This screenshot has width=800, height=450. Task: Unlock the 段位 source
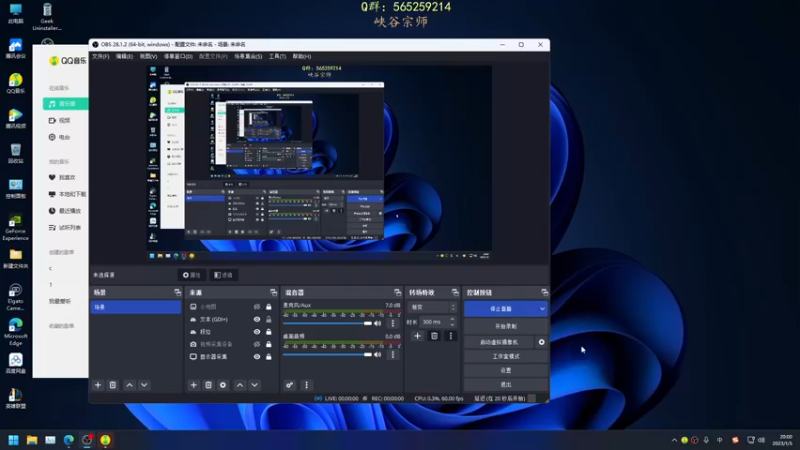pyautogui.click(x=269, y=332)
